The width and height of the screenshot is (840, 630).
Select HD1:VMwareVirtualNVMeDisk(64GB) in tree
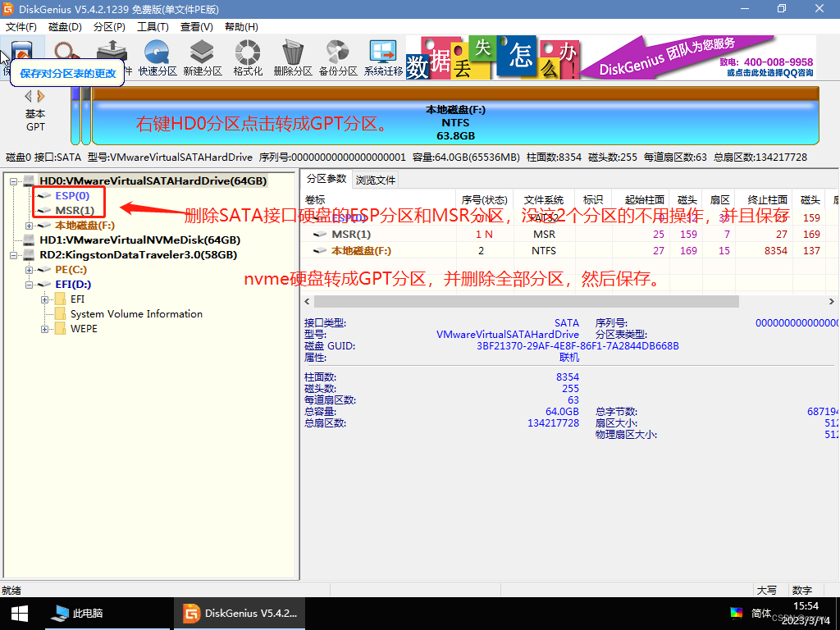(139, 240)
